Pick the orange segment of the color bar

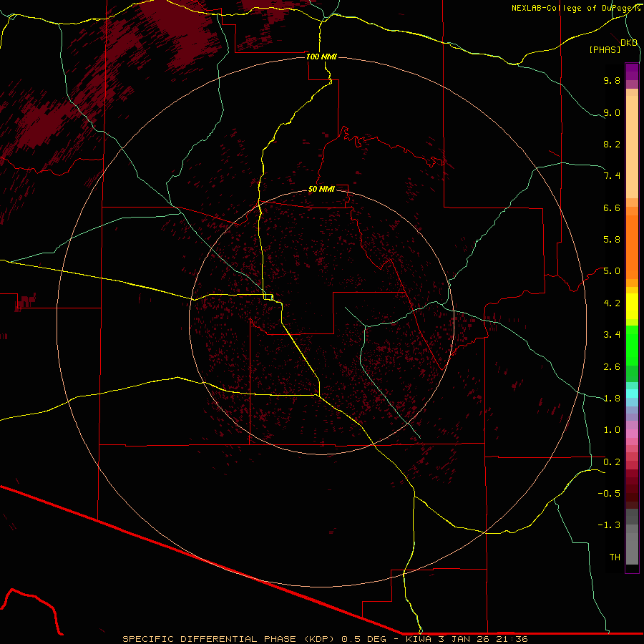click(632, 248)
